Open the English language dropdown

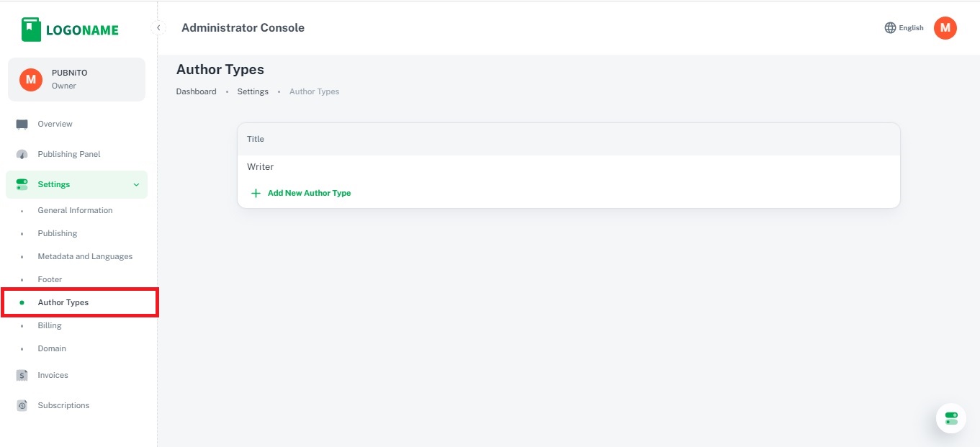point(911,28)
